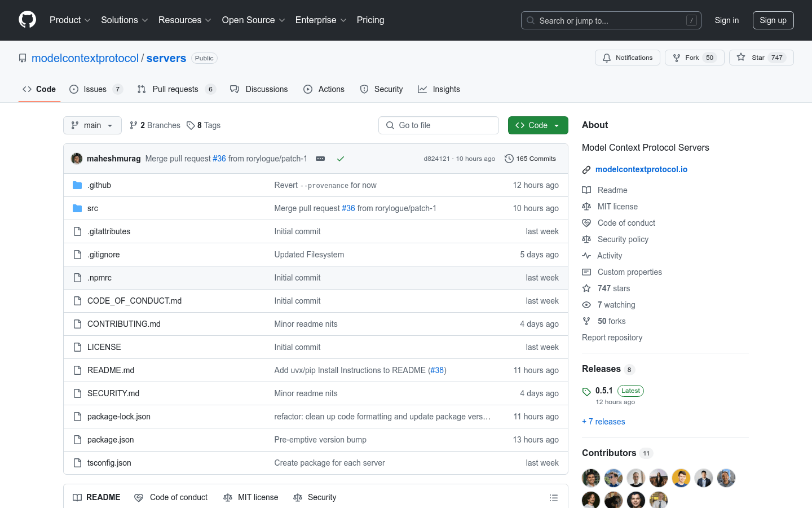The image size is (812, 508).
Task: Open the .github folder icon
Action: (x=77, y=185)
